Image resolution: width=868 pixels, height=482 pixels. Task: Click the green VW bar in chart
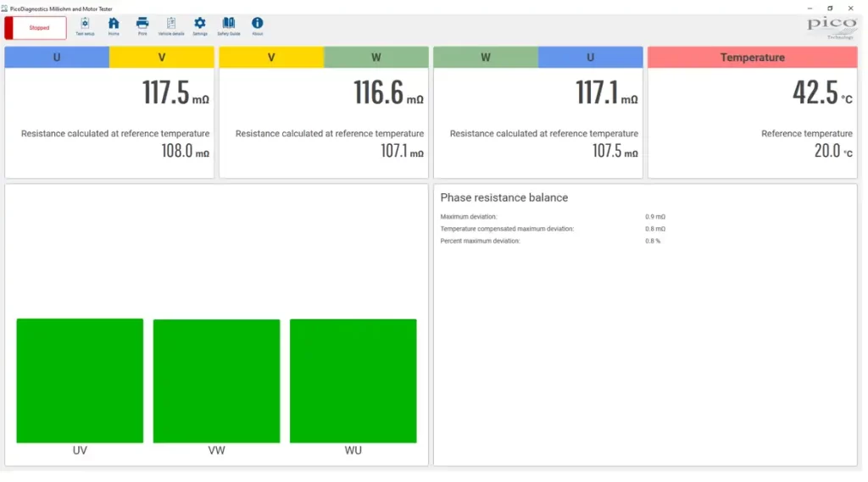tap(216, 381)
